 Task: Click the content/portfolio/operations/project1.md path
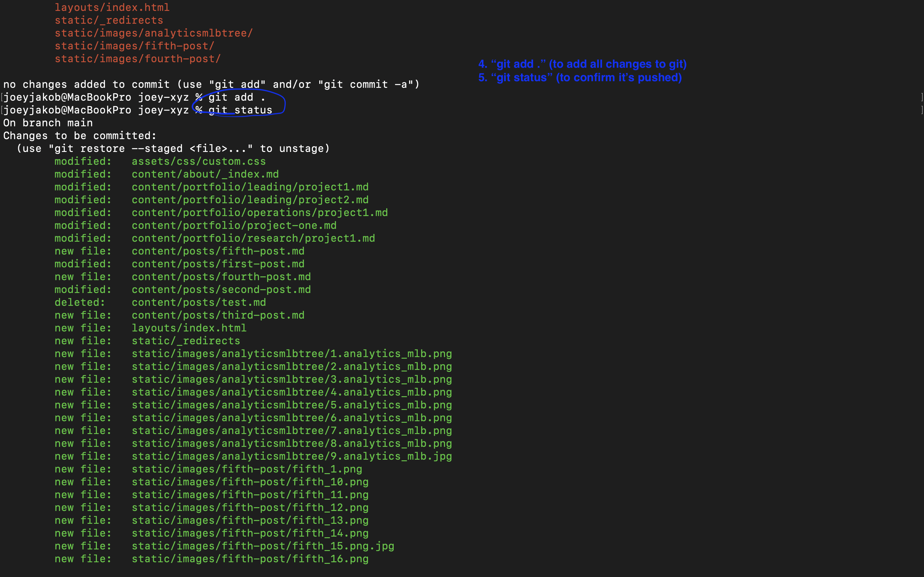(260, 213)
